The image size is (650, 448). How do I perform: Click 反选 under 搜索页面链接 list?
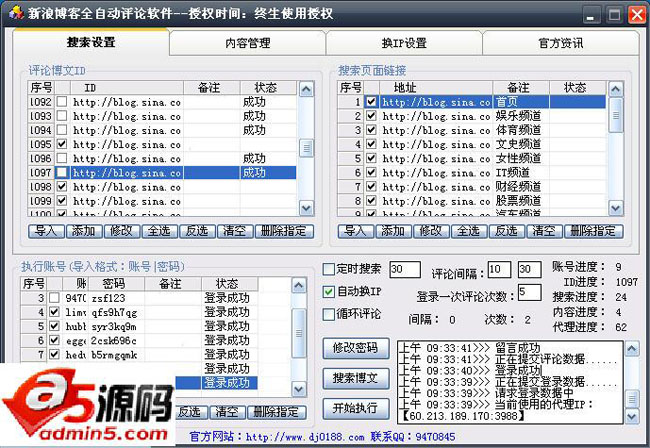point(507,231)
